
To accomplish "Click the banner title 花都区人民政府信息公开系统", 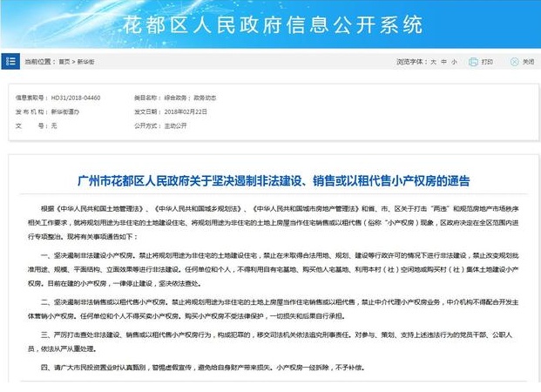I will [x=273, y=25].
